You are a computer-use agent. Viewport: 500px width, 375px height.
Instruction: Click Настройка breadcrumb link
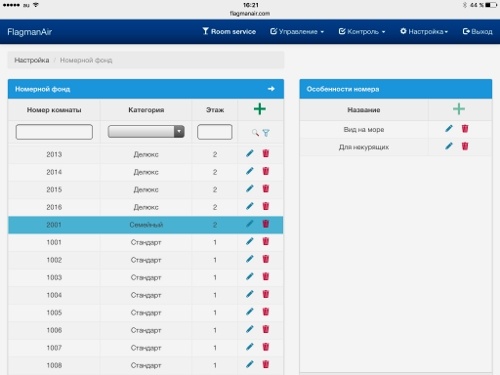click(x=32, y=60)
